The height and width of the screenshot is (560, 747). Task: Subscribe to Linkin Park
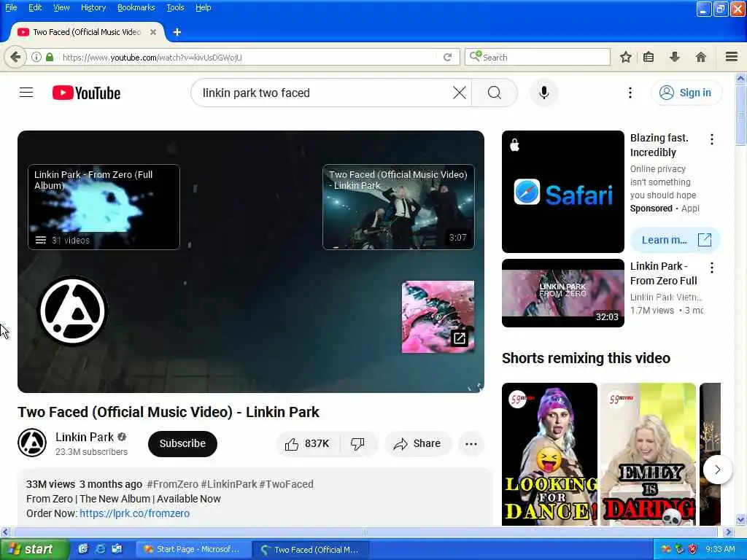click(182, 443)
